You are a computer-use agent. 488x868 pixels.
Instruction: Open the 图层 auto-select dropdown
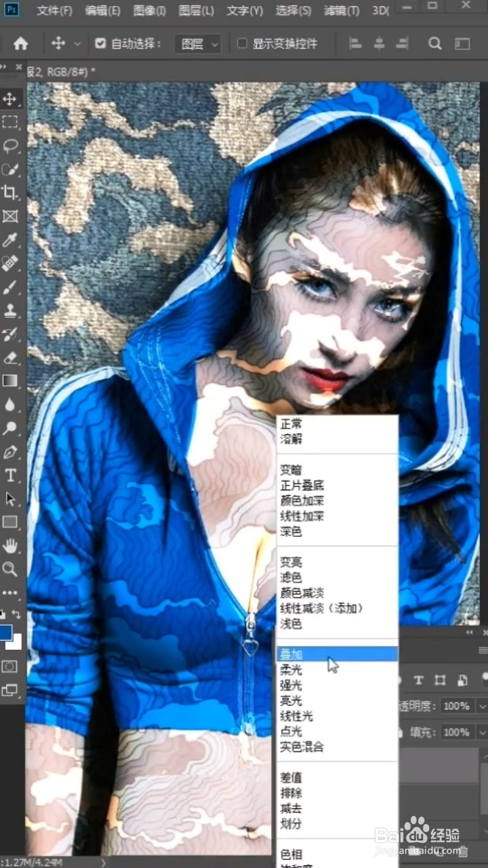click(x=198, y=44)
